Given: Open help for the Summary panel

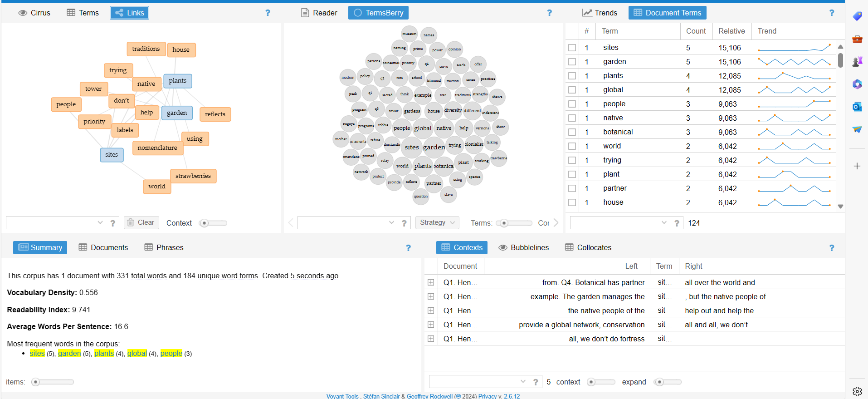Looking at the screenshot, I should click(408, 248).
